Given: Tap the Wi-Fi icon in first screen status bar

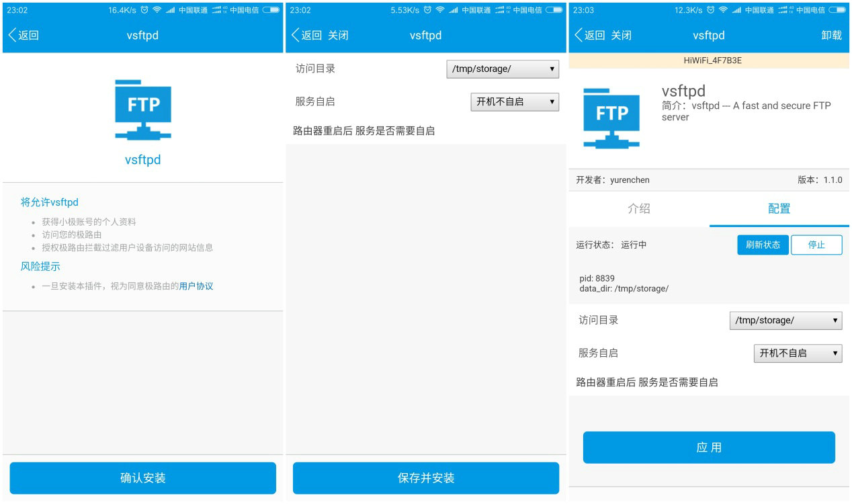Looking at the screenshot, I should [157, 10].
